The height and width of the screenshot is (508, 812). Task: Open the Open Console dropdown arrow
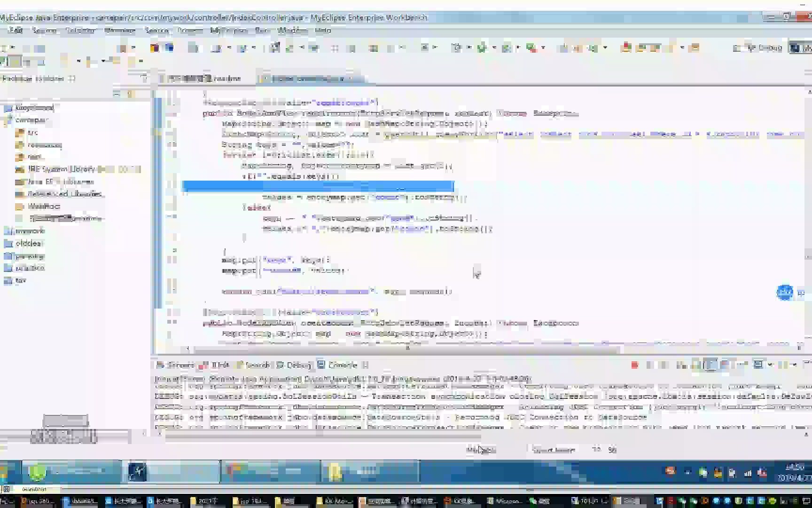(x=795, y=365)
